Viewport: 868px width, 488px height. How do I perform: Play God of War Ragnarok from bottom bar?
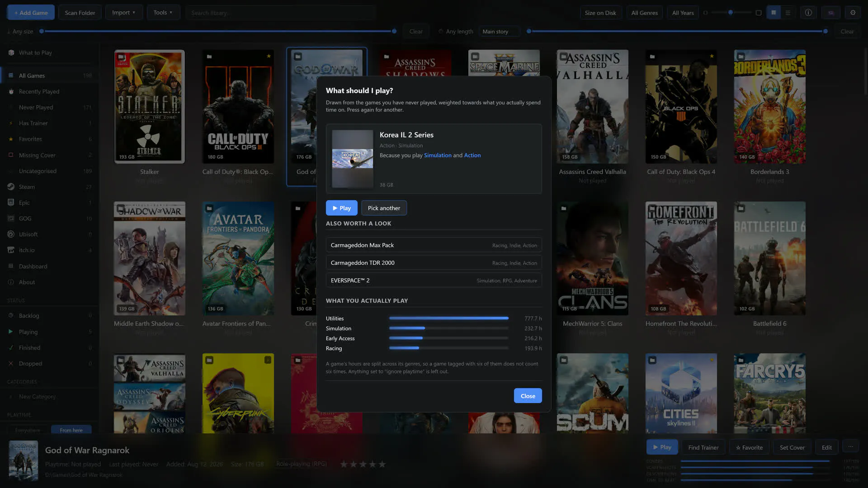[x=662, y=447]
